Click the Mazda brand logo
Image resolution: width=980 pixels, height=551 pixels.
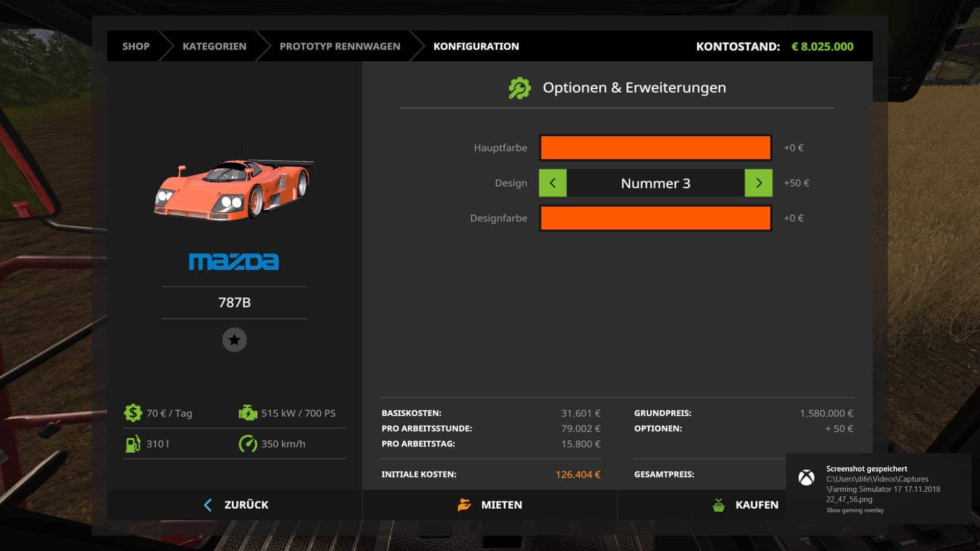[x=234, y=261]
